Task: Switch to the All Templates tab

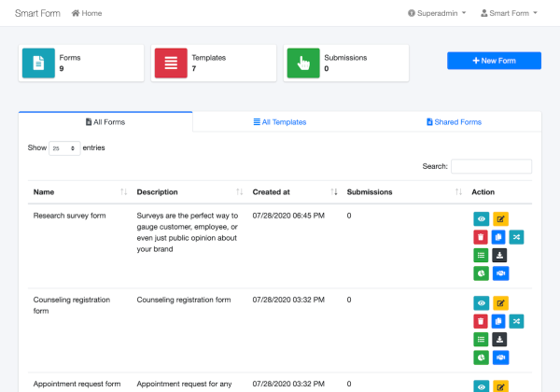Action: coord(280,122)
